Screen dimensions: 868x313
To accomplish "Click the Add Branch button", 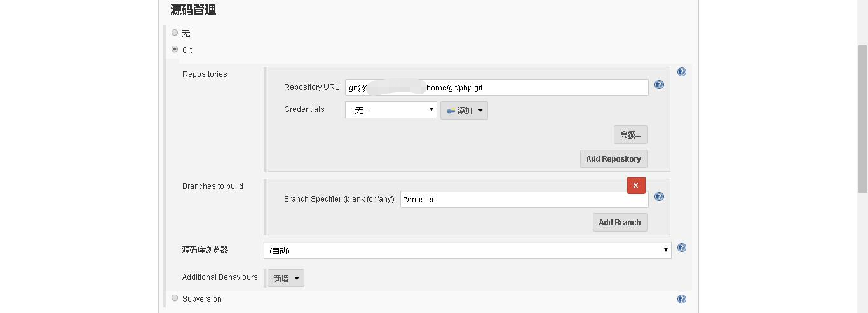I will pos(620,223).
